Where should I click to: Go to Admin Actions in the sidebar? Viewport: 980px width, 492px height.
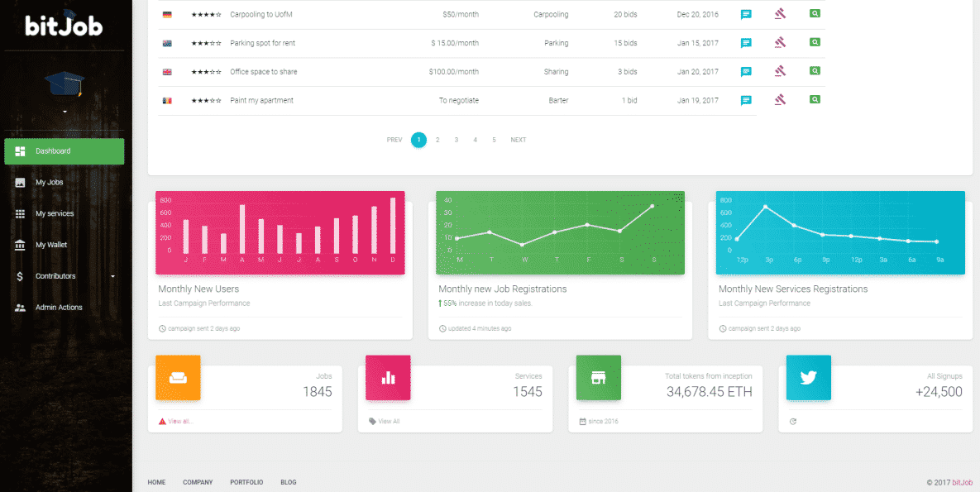(x=59, y=308)
